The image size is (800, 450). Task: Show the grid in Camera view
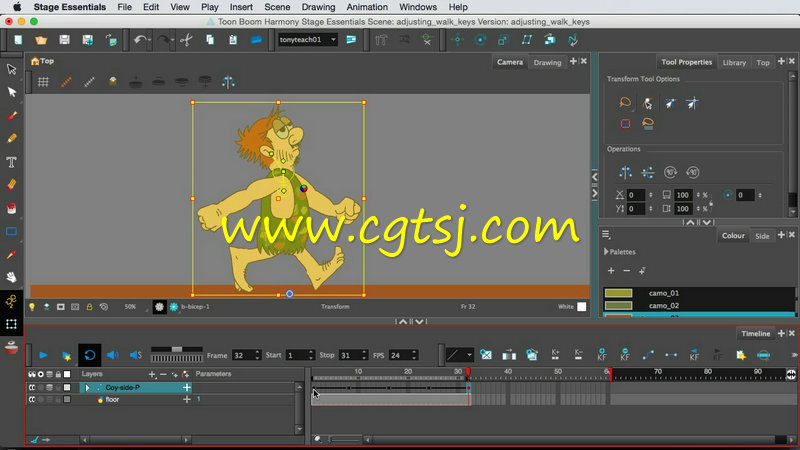(x=43, y=82)
